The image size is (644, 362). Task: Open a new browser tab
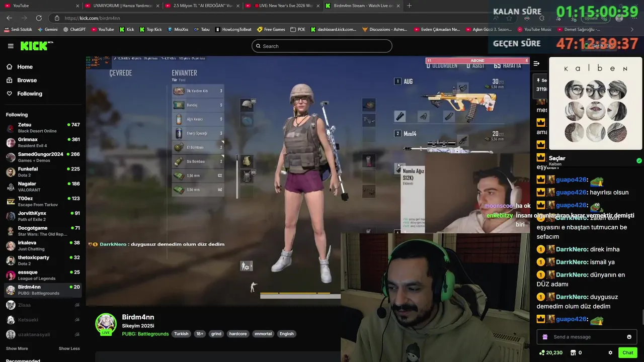[x=409, y=6]
